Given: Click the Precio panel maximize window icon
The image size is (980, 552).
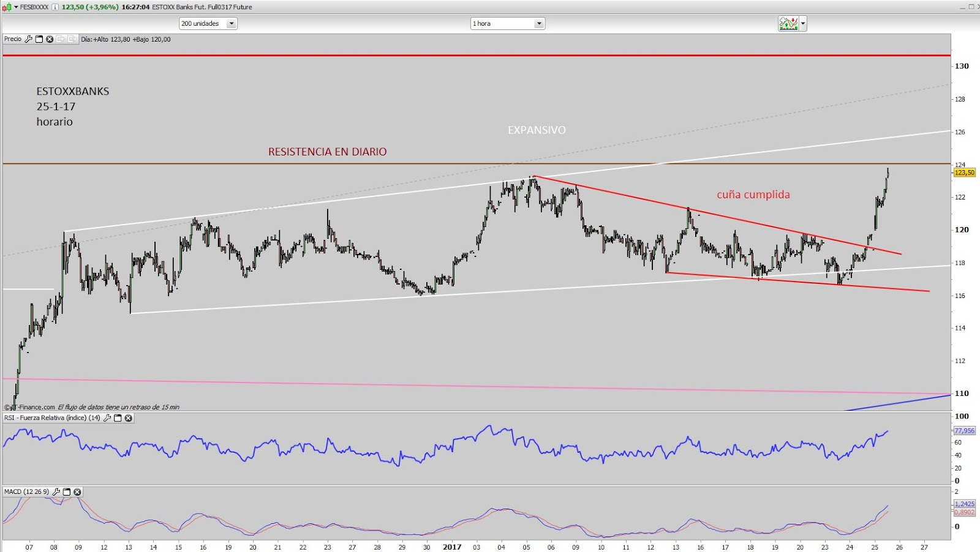Looking at the screenshot, I should coord(39,39).
